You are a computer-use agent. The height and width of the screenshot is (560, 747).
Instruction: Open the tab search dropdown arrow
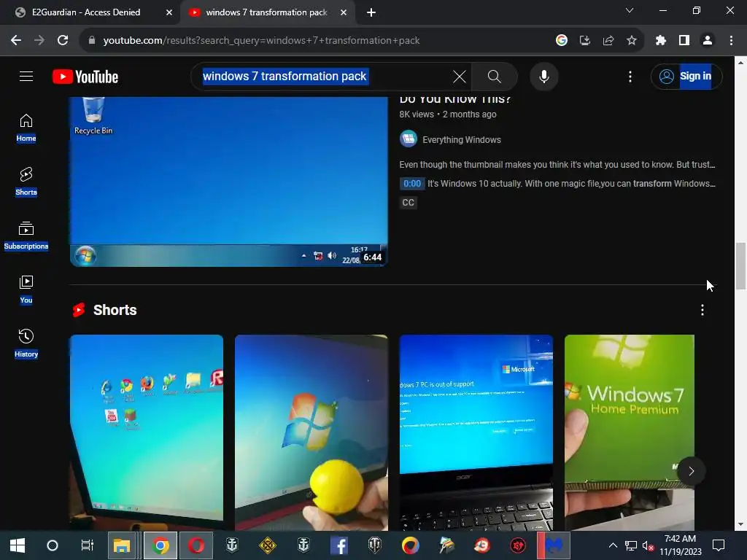point(630,10)
